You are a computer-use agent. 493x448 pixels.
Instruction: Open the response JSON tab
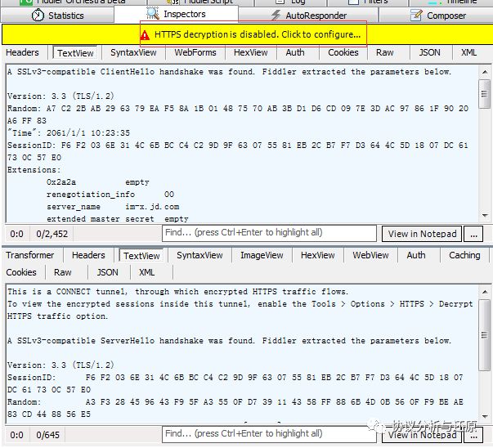click(107, 272)
